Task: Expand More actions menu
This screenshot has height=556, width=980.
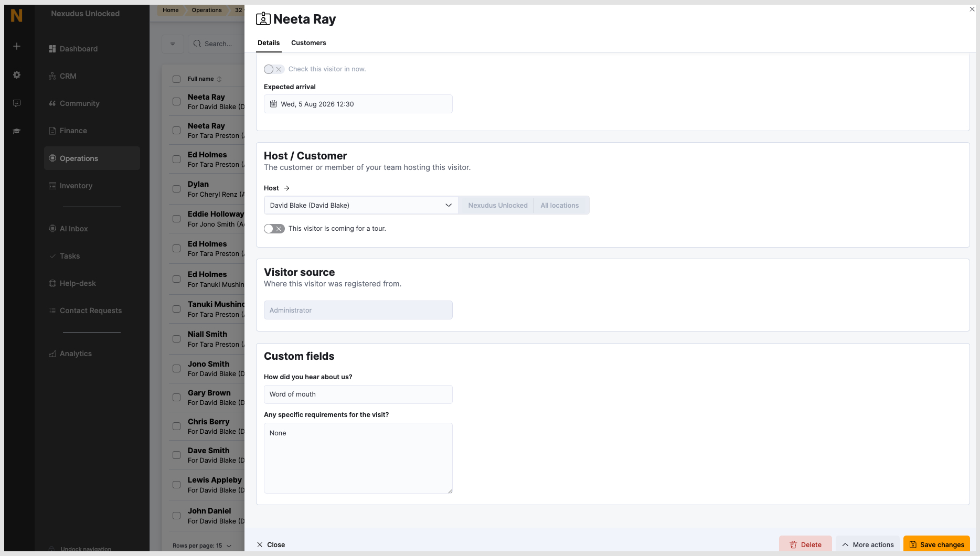Action: tap(868, 544)
